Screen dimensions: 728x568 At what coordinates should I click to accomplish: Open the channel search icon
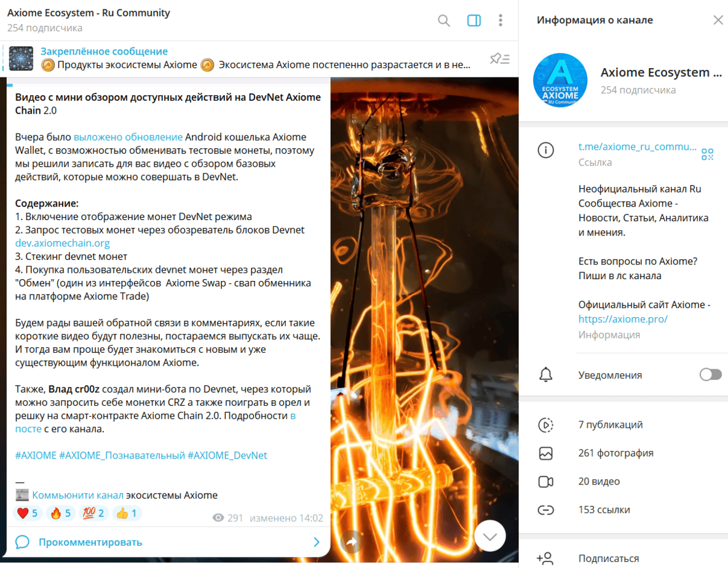point(444,20)
